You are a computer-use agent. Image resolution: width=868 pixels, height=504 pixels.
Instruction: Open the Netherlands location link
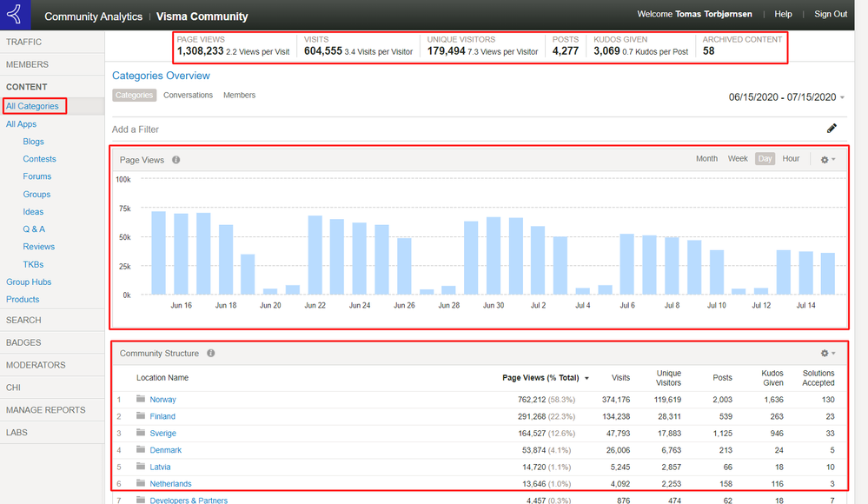170,484
